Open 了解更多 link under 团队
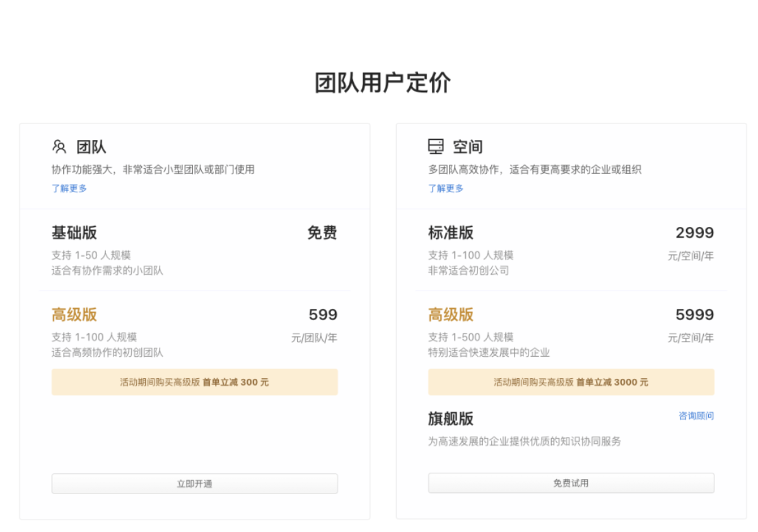 click(x=69, y=188)
